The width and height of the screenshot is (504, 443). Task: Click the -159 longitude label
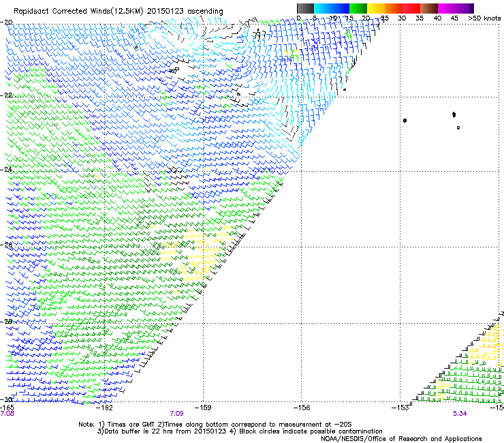point(203,408)
